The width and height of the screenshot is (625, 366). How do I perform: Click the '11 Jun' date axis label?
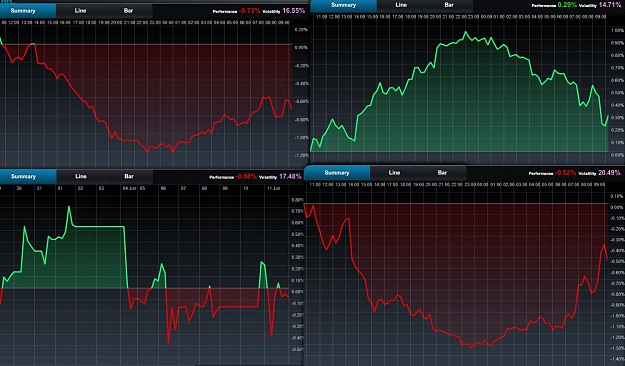(273, 188)
